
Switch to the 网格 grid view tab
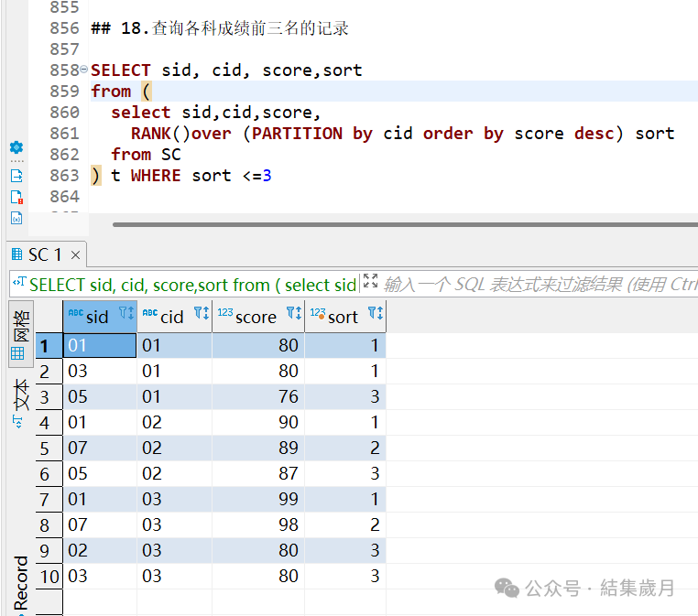click(x=20, y=334)
